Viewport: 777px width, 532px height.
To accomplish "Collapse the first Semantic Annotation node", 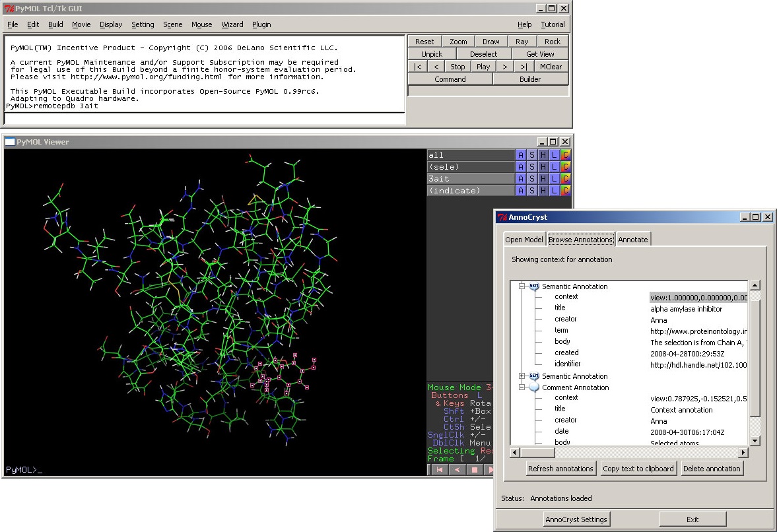I will (x=522, y=286).
